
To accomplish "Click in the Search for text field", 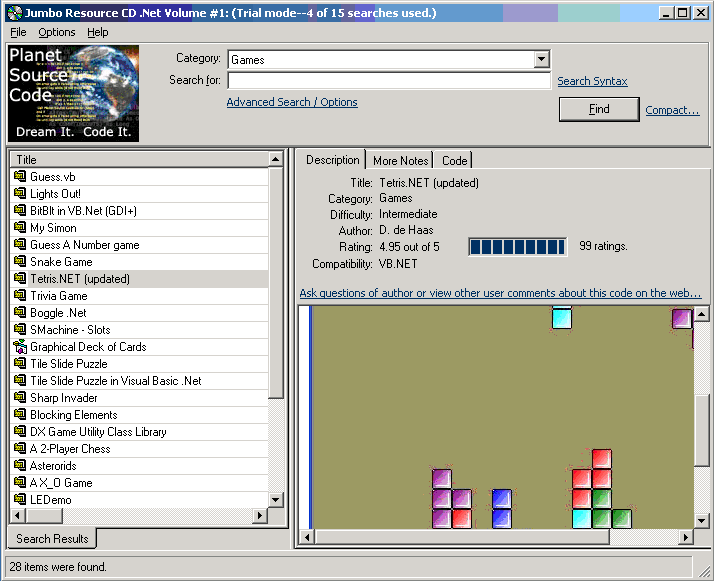I will [x=389, y=81].
